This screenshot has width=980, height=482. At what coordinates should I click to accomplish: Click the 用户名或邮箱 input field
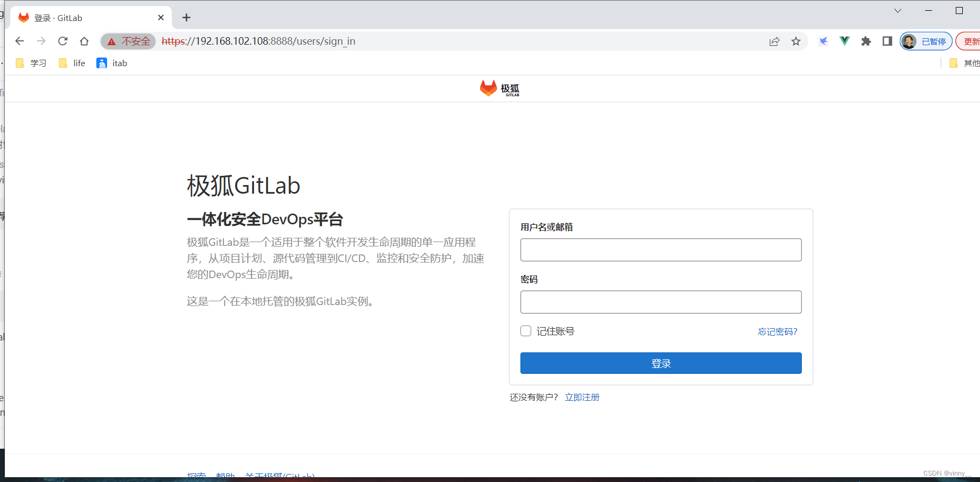click(x=661, y=250)
